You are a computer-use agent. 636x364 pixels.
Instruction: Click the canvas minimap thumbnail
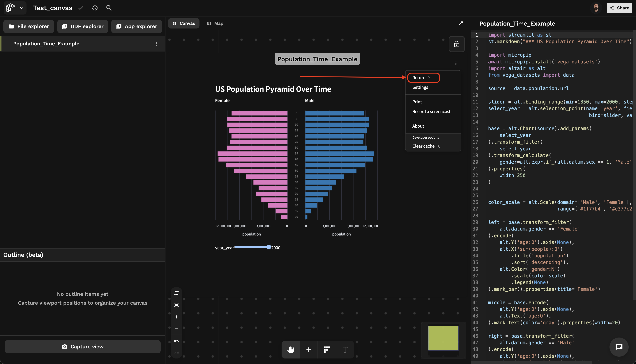443,338
